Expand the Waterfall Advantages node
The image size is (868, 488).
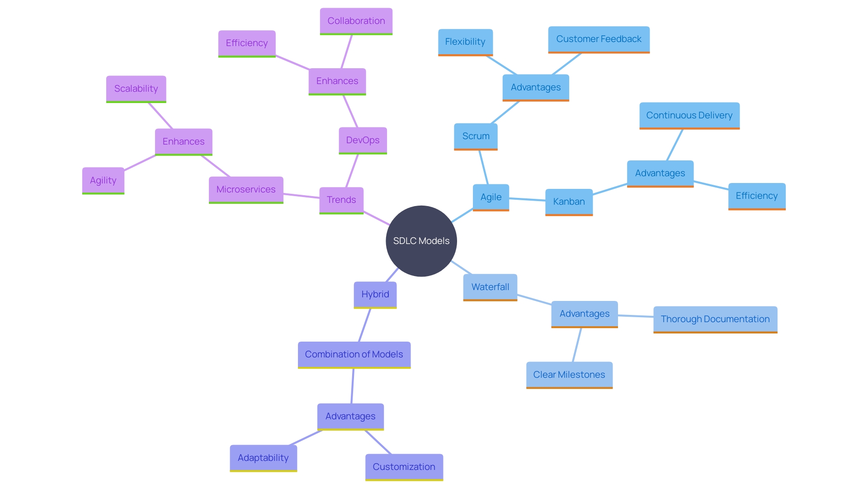pyautogui.click(x=582, y=314)
